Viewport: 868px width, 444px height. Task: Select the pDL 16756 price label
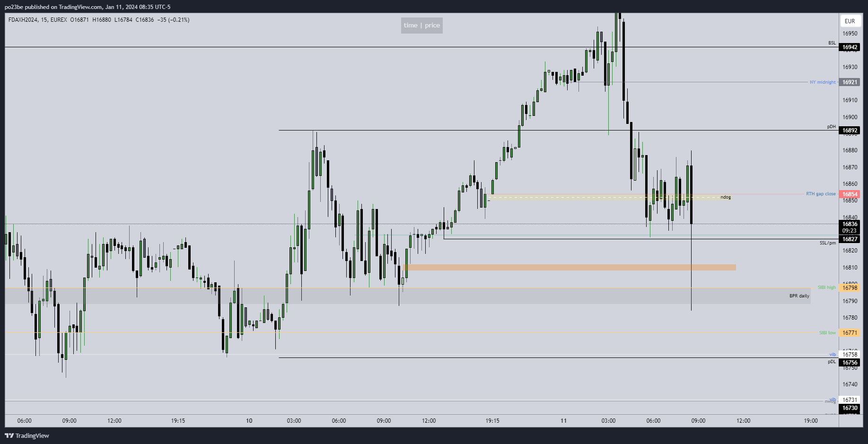850,363
